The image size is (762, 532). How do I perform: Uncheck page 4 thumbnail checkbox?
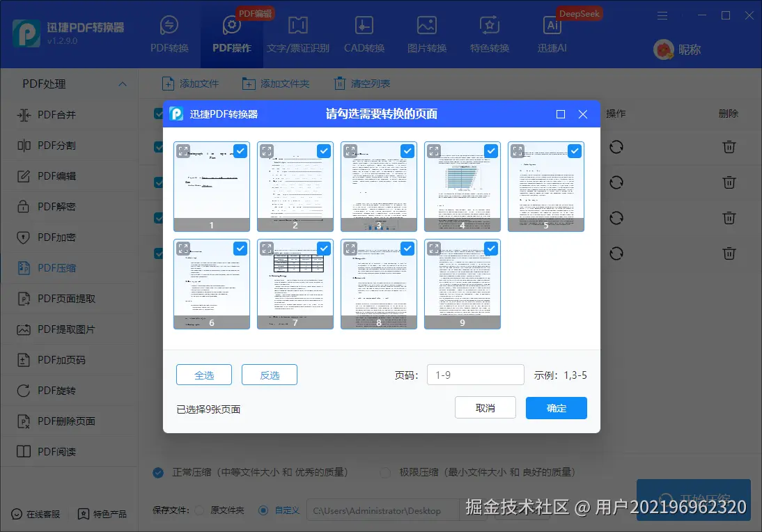pos(491,151)
